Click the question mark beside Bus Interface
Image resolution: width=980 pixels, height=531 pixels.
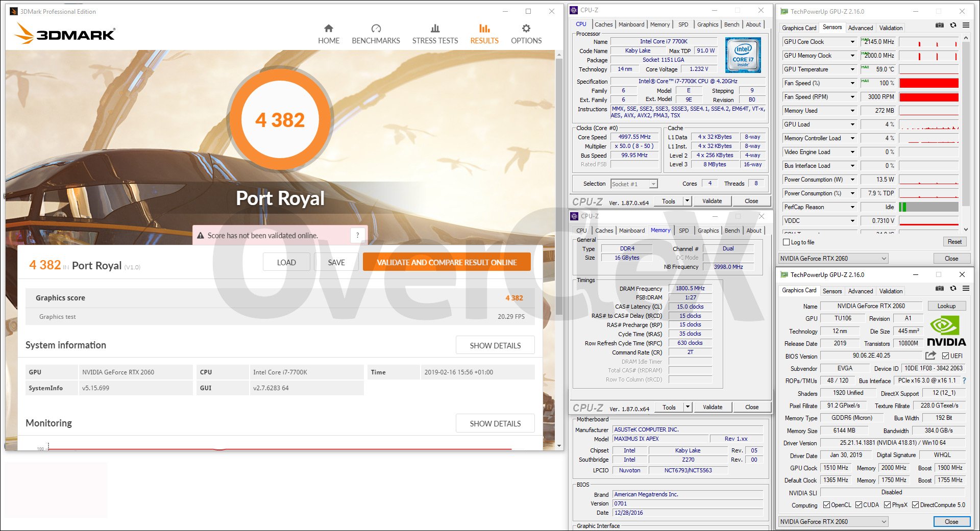point(964,381)
